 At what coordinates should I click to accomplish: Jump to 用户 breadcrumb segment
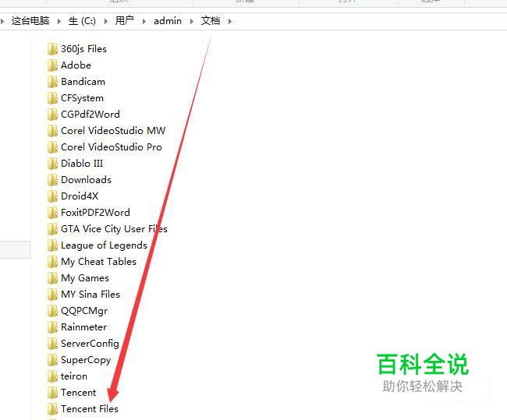(x=125, y=21)
